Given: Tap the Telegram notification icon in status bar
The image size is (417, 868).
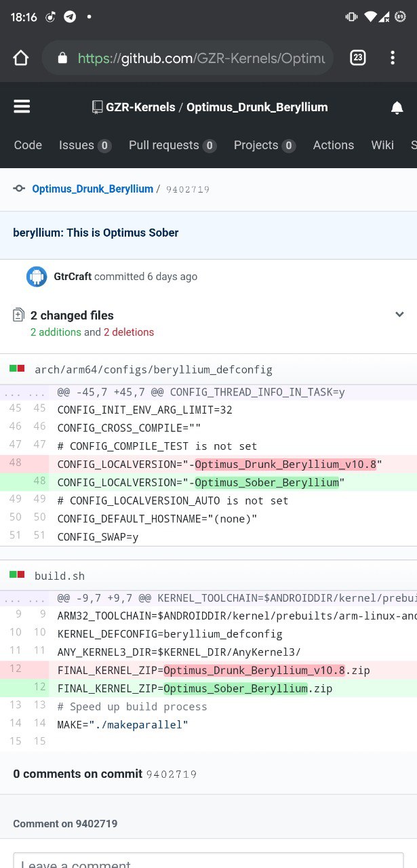Looking at the screenshot, I should click(70, 17).
